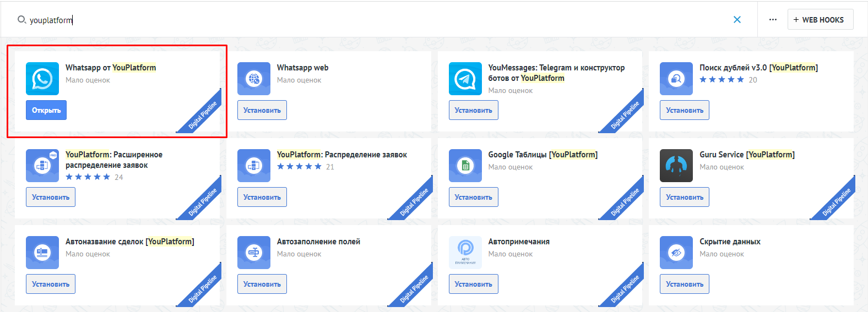Click the Автозаполнение полей app icon
The width and height of the screenshot is (868, 312).
pos(254,253)
